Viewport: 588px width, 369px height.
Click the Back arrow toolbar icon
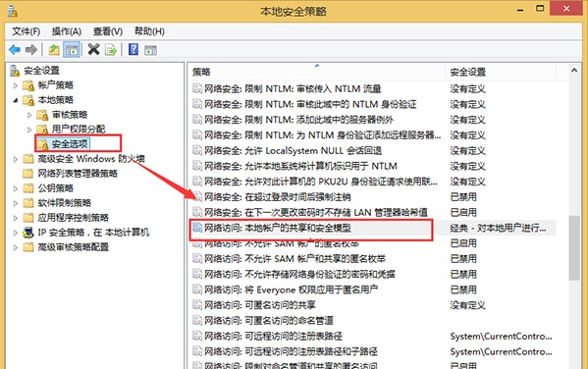click(15, 49)
